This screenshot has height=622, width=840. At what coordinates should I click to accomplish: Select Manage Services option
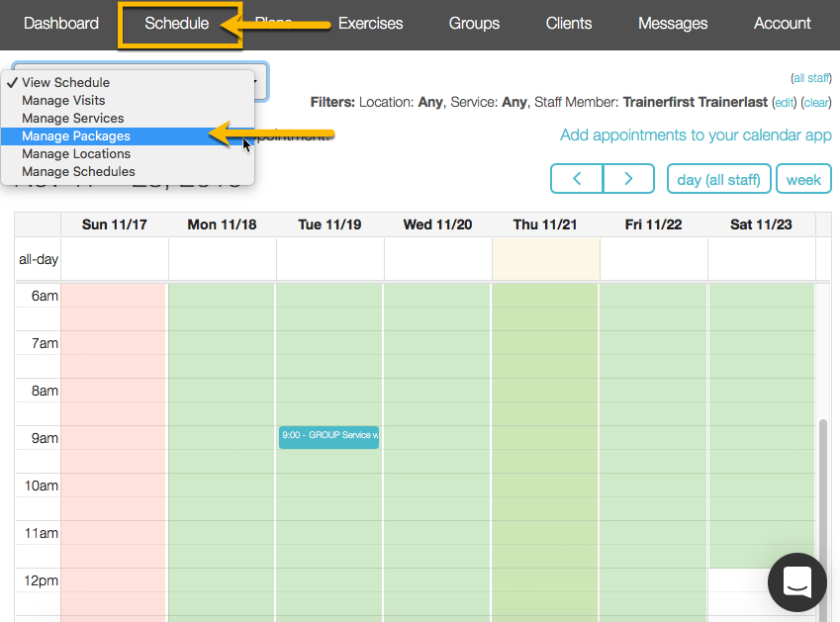click(73, 118)
